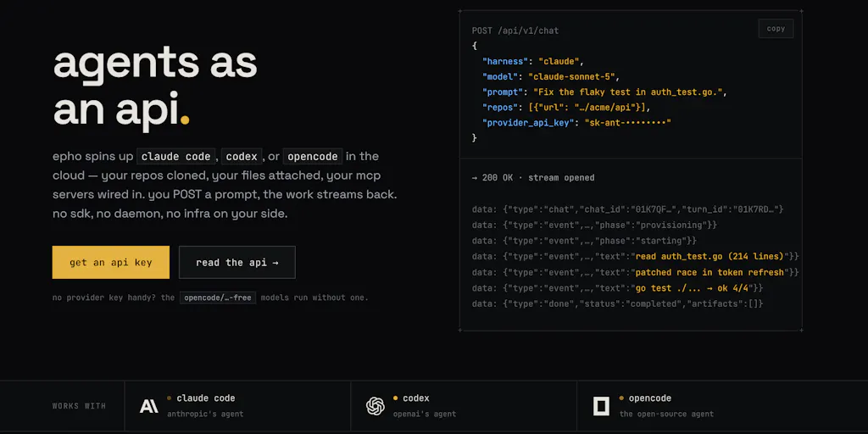Copy the request with the copy button
868x434 pixels.
[776, 29]
